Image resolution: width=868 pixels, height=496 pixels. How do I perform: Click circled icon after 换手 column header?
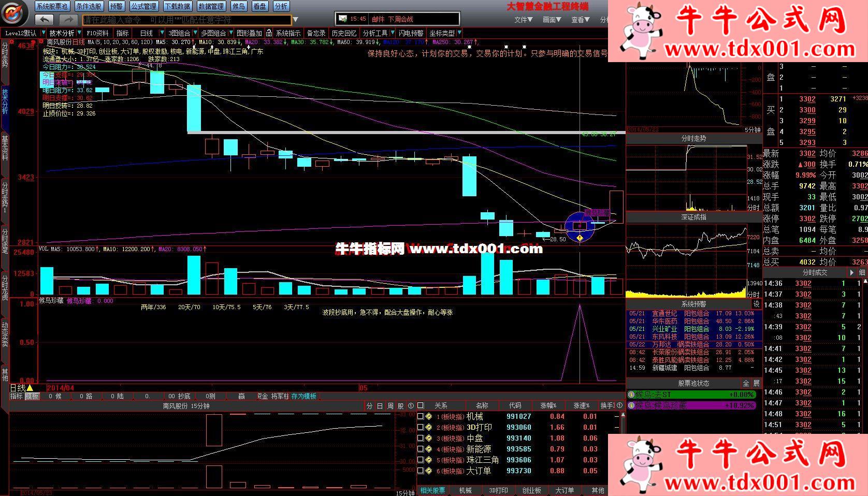[x=619, y=405]
